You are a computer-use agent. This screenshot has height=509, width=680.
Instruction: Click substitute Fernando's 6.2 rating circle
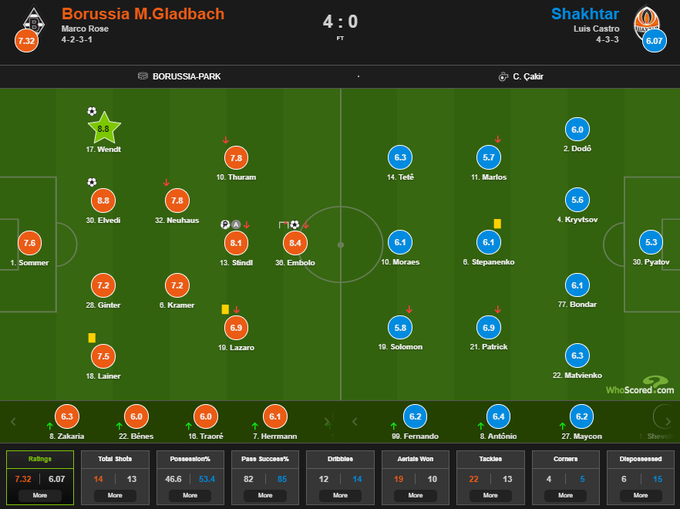point(414,416)
